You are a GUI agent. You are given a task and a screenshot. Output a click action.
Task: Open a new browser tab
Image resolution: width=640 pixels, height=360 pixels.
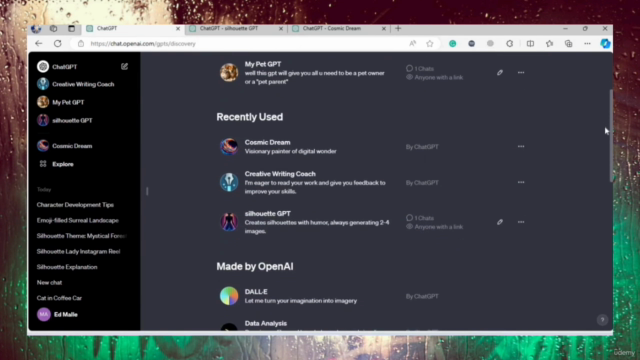(x=398, y=29)
